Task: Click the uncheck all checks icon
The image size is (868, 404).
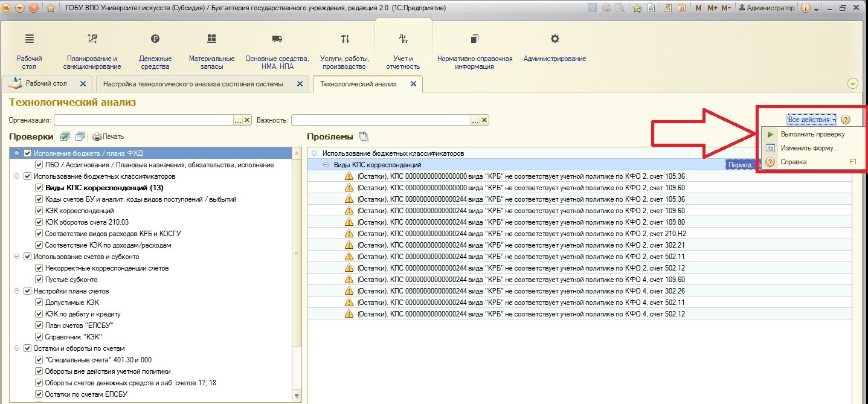Action: click(x=79, y=136)
